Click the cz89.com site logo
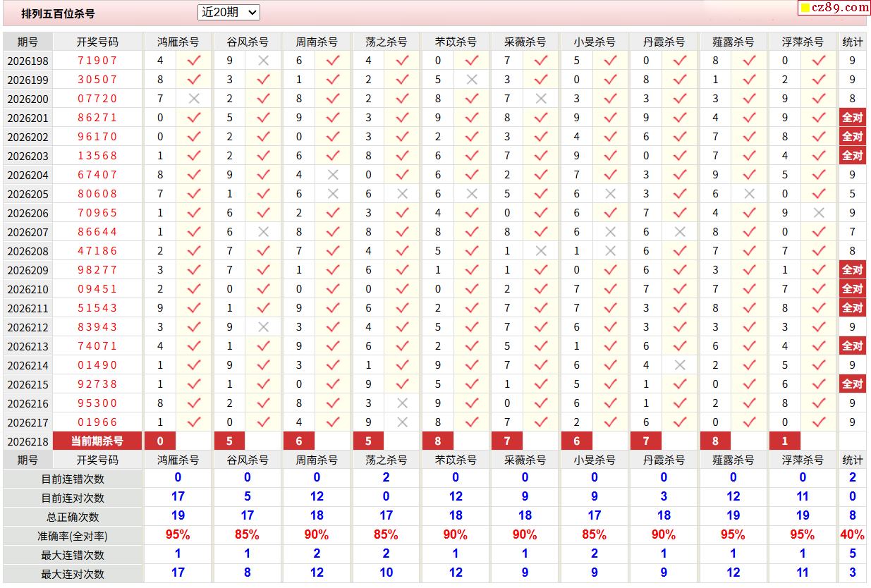The height and width of the screenshot is (588, 871). [834, 8]
